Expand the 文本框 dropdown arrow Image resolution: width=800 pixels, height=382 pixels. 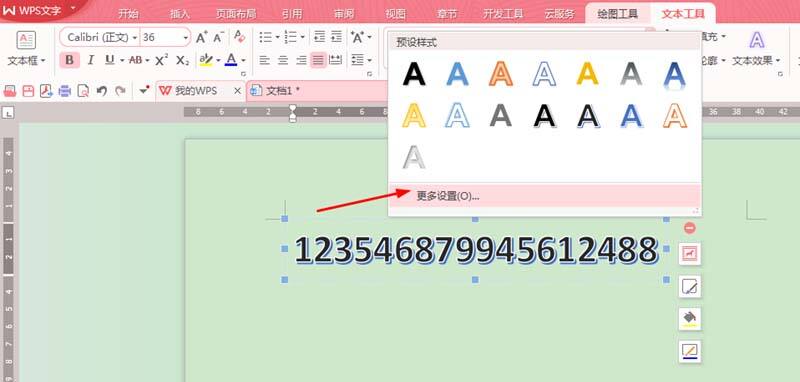click(43, 61)
